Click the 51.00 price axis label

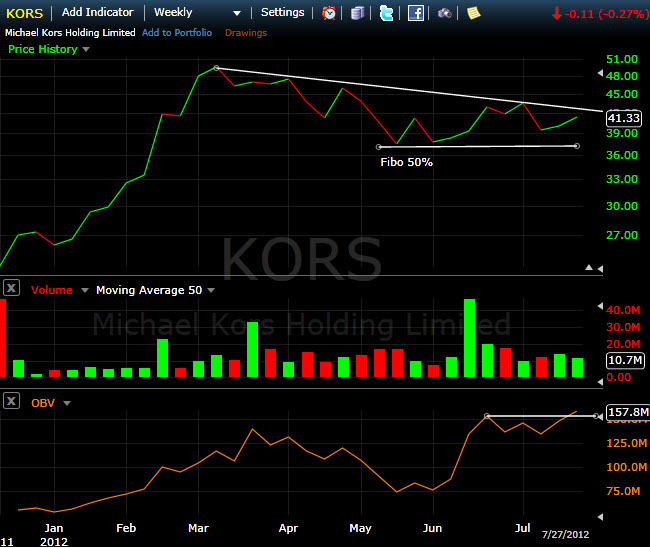pos(622,59)
